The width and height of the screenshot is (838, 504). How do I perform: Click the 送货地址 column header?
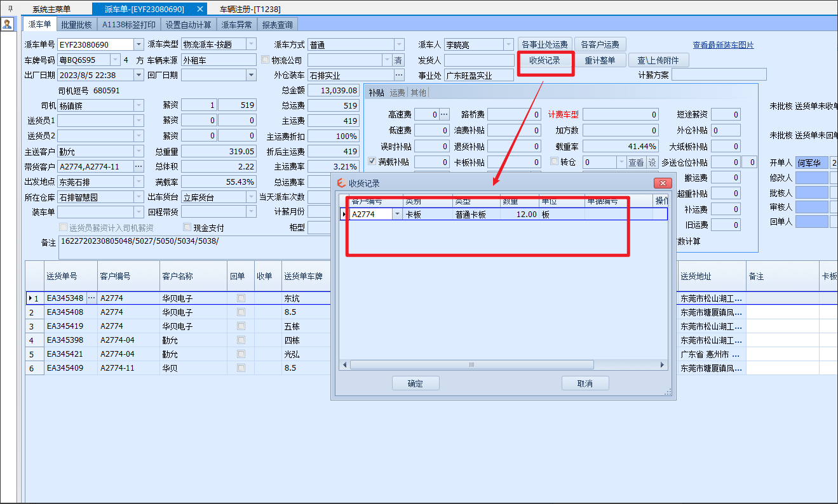pos(712,276)
